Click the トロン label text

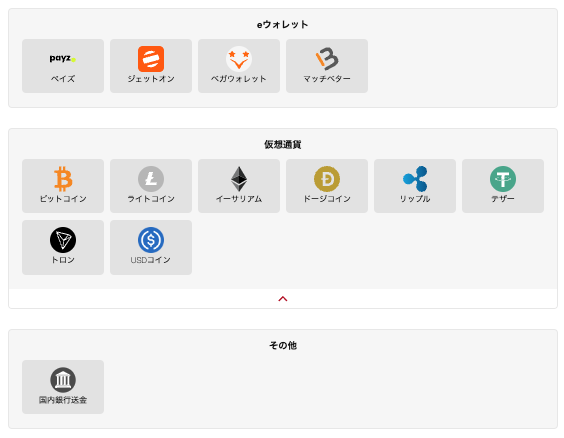pyautogui.click(x=63, y=260)
